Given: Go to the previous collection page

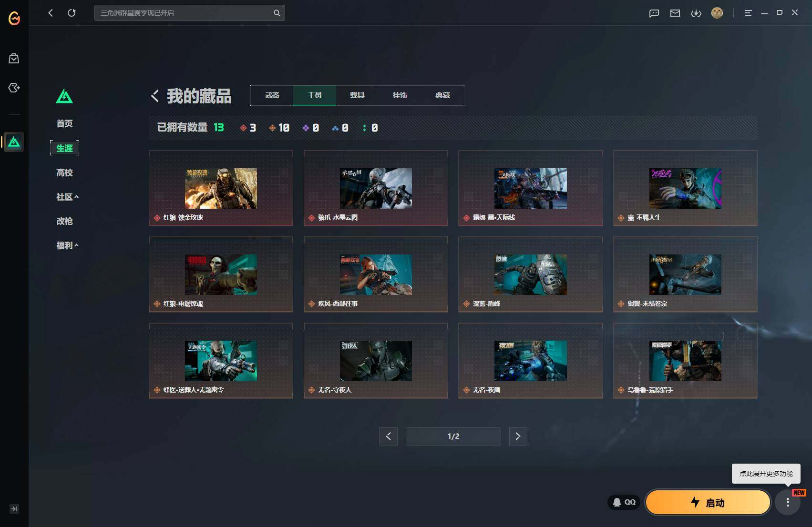Looking at the screenshot, I should 388,436.
